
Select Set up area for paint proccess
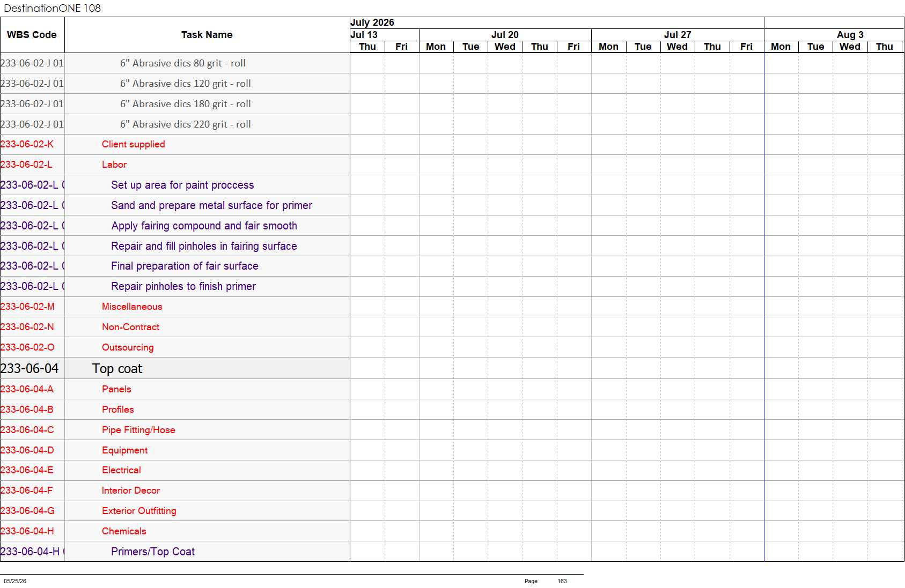[182, 185]
